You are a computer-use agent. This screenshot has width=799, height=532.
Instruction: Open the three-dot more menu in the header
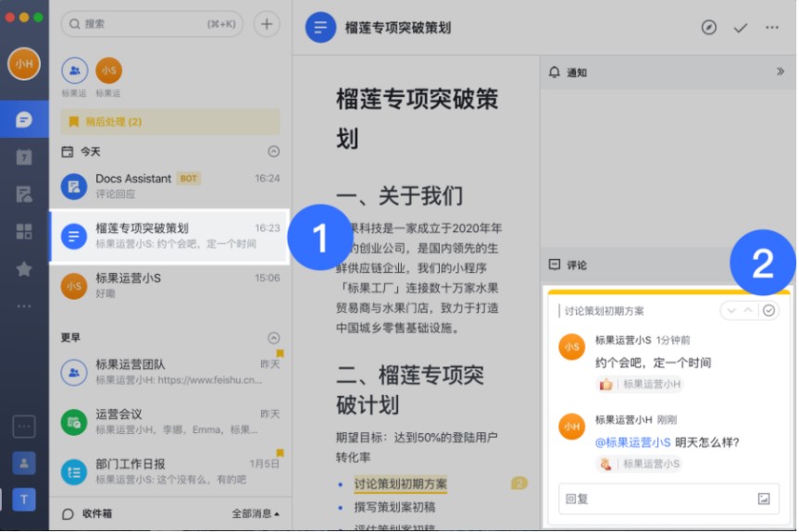pyautogui.click(x=772, y=28)
